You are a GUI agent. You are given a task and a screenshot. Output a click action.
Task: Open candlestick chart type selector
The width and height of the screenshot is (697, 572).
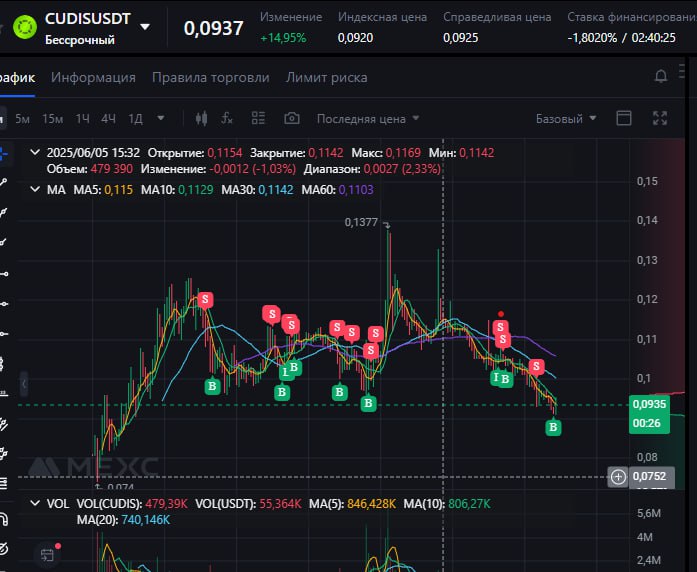[201, 119]
